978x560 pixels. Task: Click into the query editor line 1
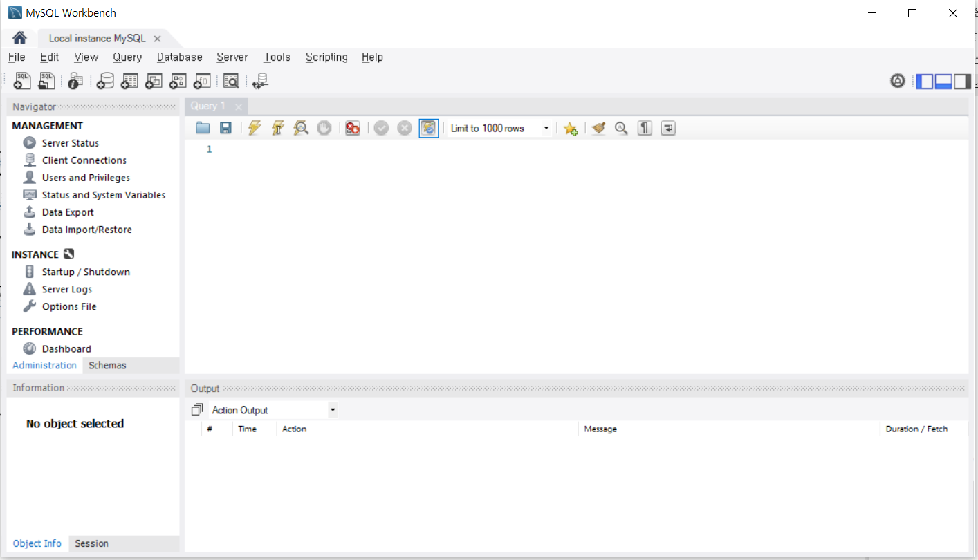click(588, 149)
